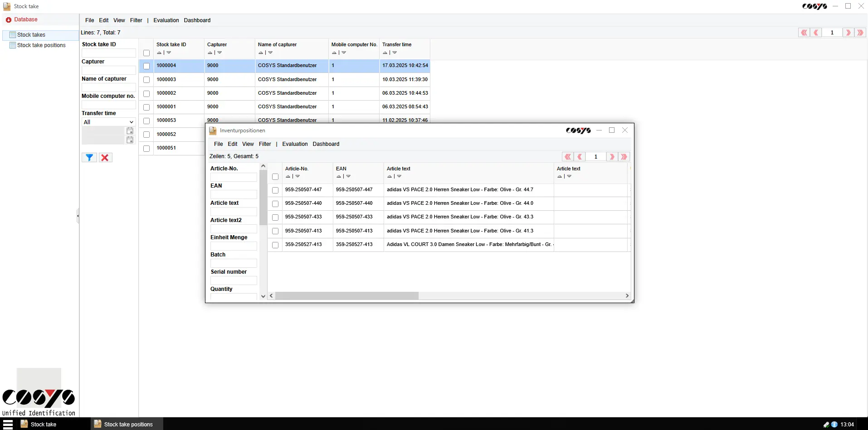The height and width of the screenshot is (430, 868).
Task: Jump to first page in Inventurpositionen window
Action: [568, 157]
